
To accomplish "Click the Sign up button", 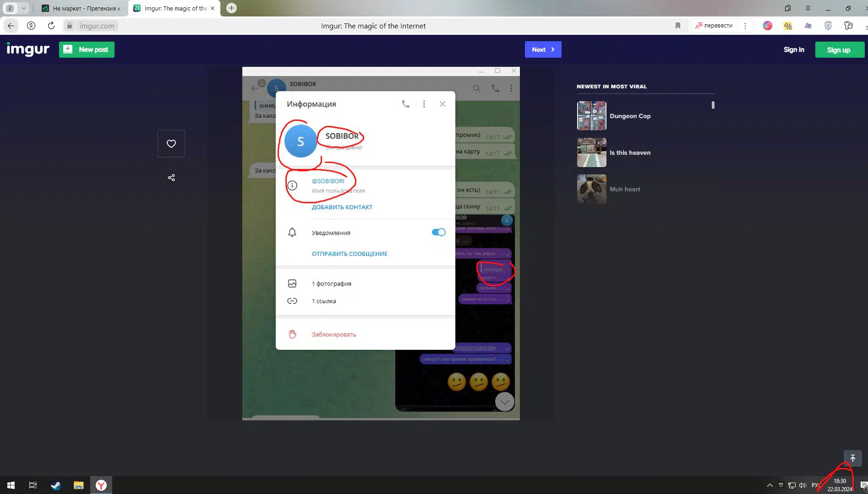I will click(x=839, y=50).
